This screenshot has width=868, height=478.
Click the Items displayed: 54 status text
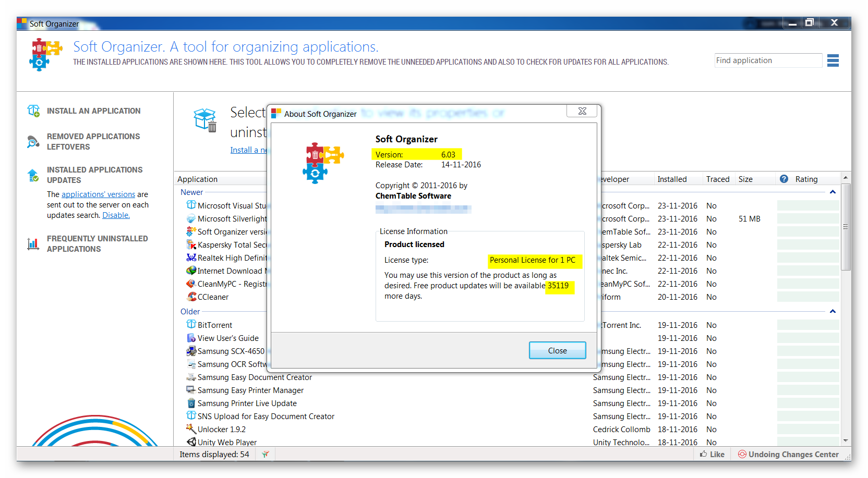(214, 454)
